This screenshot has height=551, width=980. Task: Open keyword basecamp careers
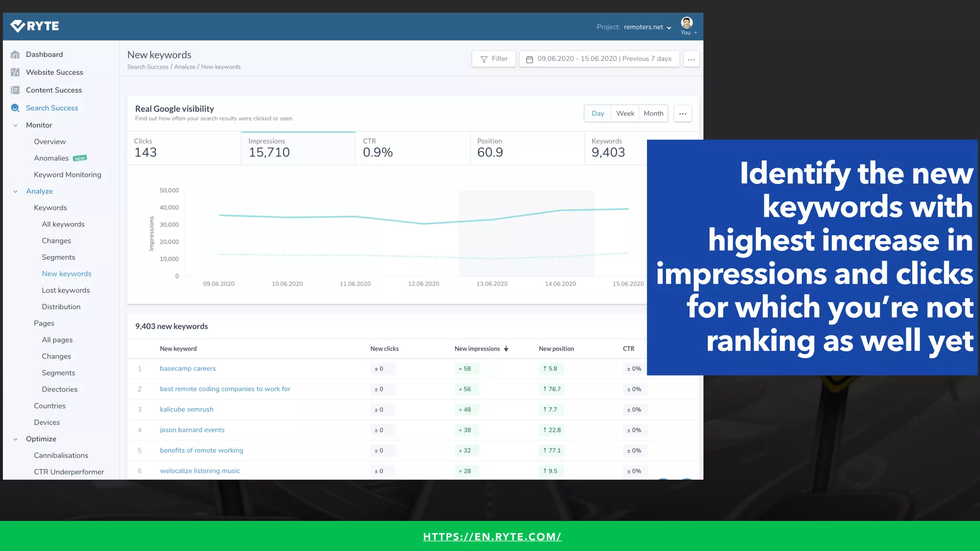click(x=188, y=368)
